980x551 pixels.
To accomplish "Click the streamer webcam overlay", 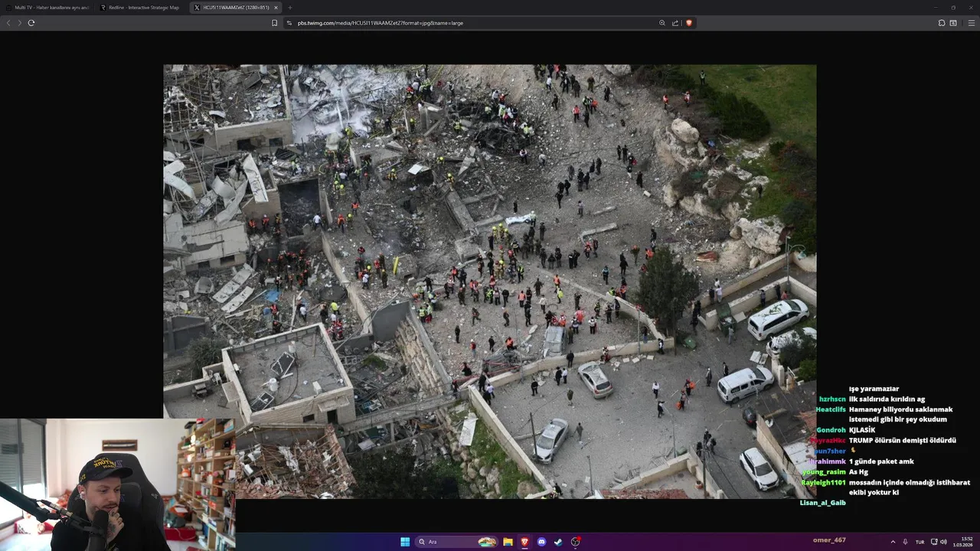I will 117,484.
